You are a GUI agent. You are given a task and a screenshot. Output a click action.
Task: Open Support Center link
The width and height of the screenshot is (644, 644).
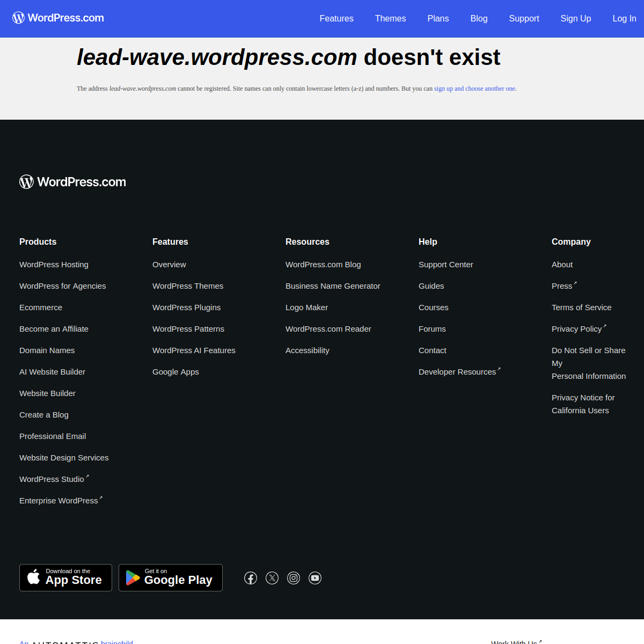point(445,265)
